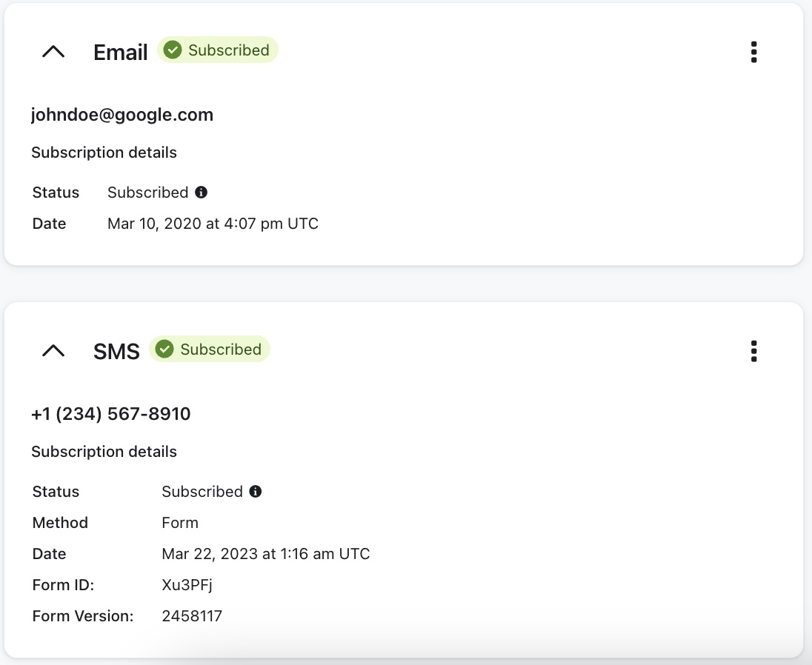
Task: Select the Subscribed badge next to Email
Action: tap(218, 50)
